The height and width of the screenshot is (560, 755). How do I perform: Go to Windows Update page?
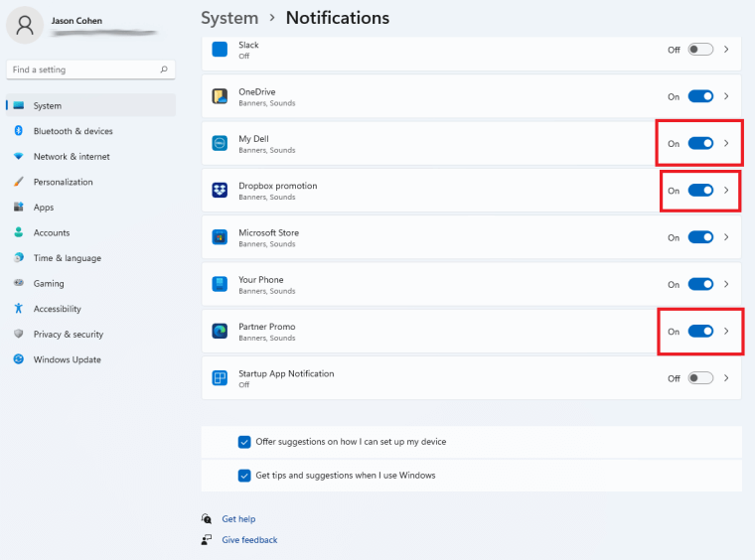coord(91,359)
